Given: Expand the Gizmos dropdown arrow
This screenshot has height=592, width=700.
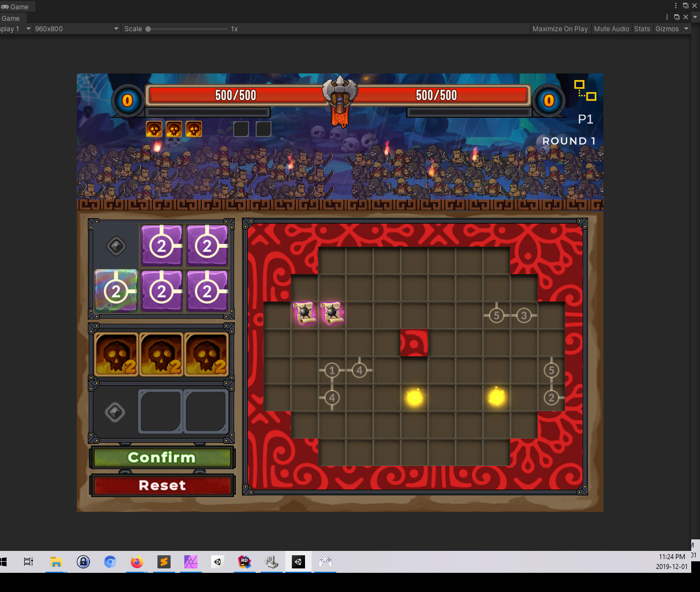Looking at the screenshot, I should pos(686,29).
